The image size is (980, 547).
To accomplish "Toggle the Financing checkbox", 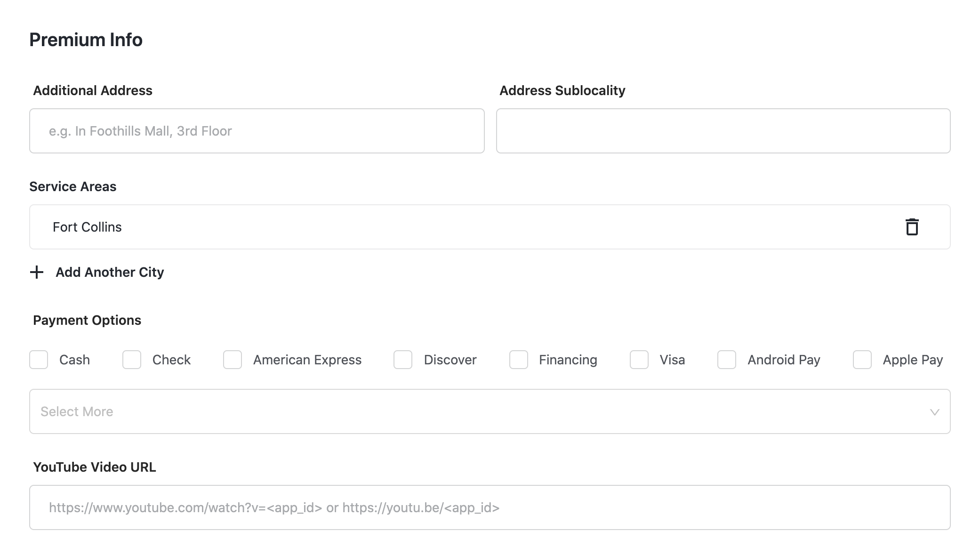I will tap(518, 360).
